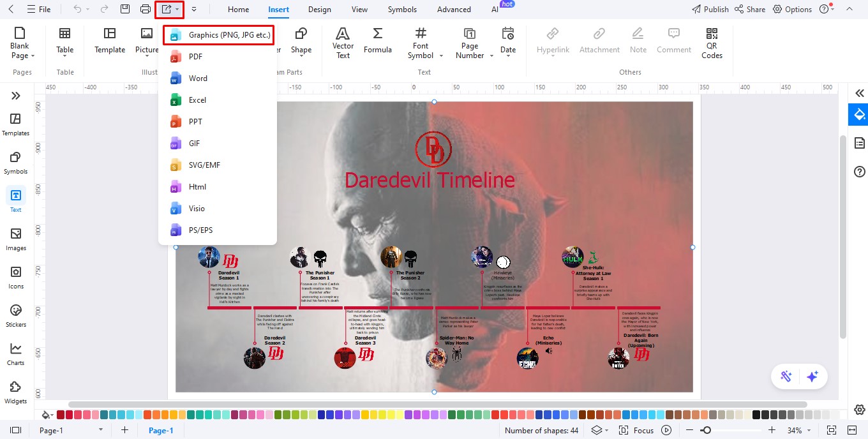The image size is (868, 439).
Task: Open the Icons sidebar panel
Action: coord(16,278)
